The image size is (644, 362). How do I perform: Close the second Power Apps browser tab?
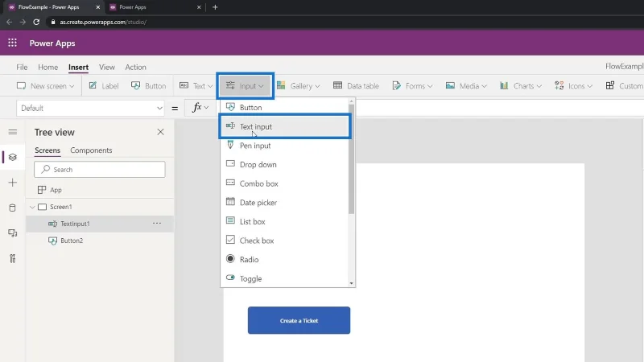tap(199, 7)
